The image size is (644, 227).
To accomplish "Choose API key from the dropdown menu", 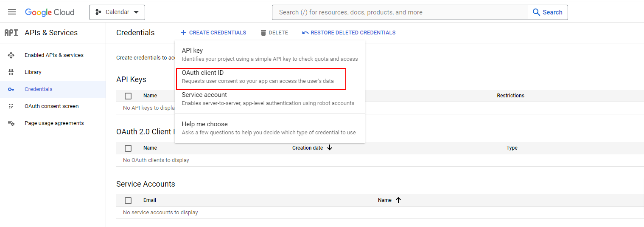I will [270, 54].
